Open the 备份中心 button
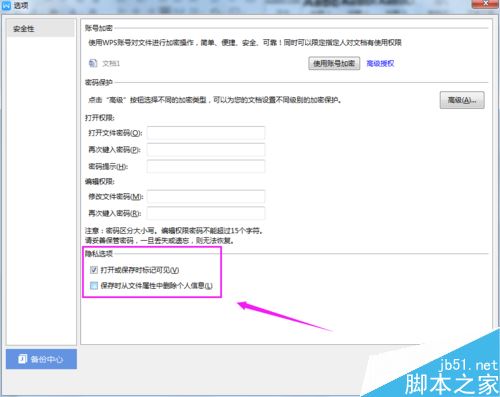The image size is (500, 397). tap(41, 359)
